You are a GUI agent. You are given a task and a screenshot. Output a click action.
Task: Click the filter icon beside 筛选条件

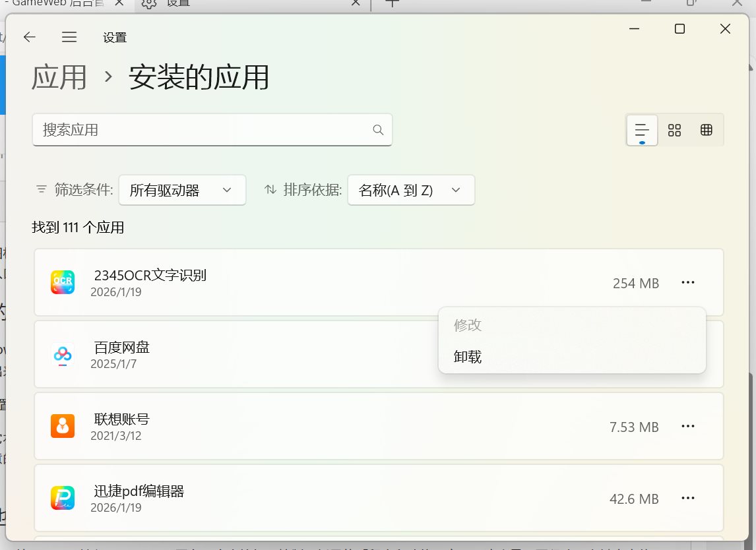click(42, 189)
